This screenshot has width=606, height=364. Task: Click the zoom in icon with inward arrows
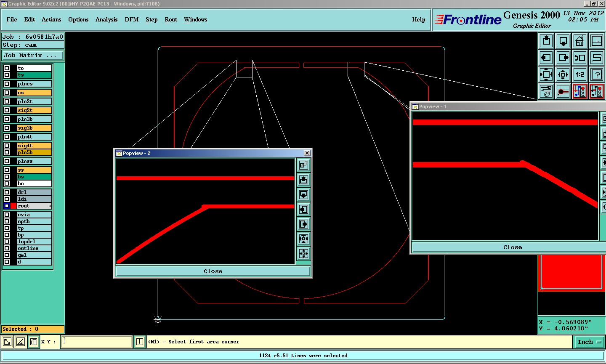pyautogui.click(x=546, y=74)
